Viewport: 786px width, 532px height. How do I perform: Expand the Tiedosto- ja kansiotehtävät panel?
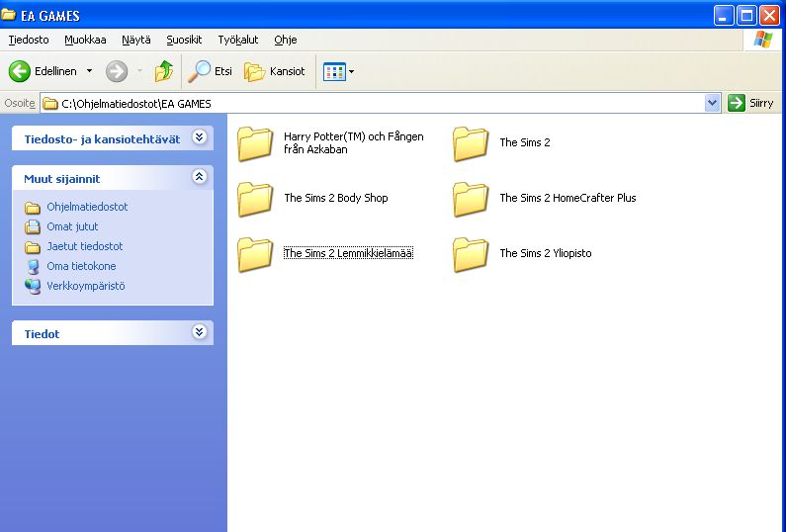[x=199, y=137]
